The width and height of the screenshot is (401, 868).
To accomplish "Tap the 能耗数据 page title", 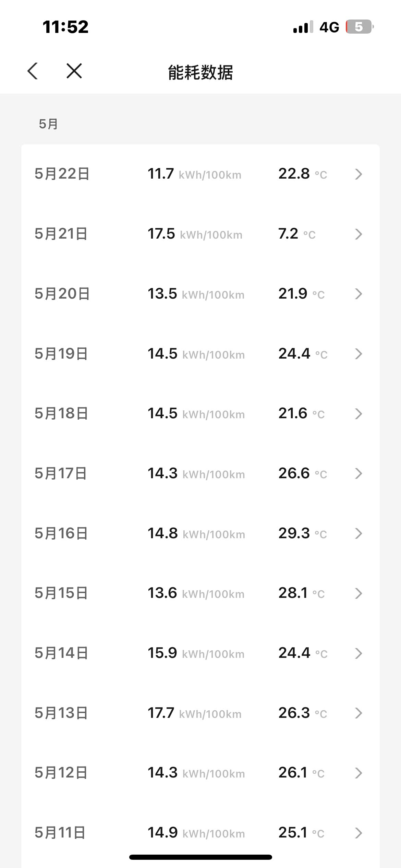I will click(200, 72).
